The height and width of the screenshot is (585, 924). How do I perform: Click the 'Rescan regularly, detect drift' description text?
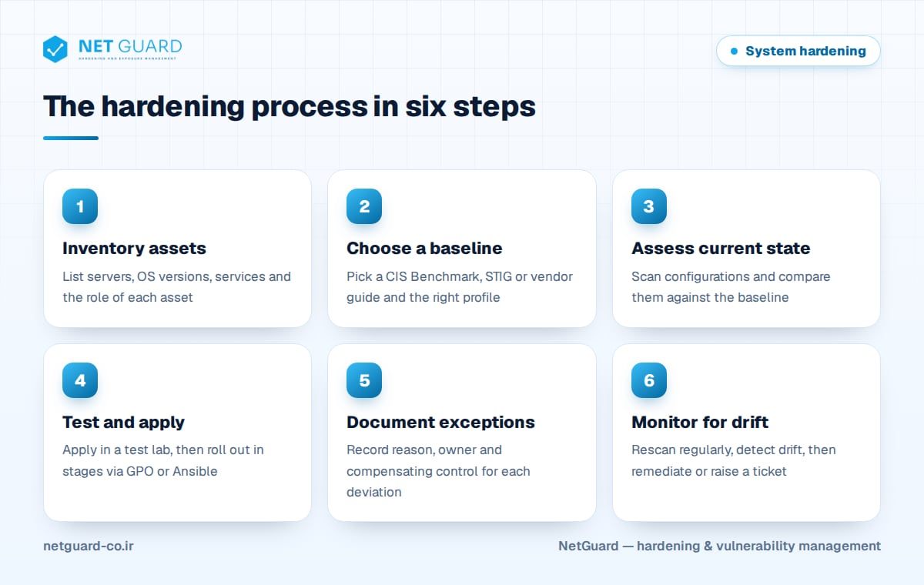[x=733, y=460]
